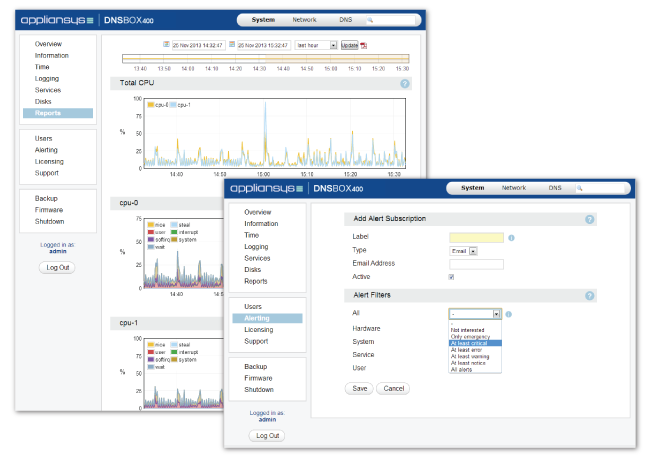Switch to Network tab in Alerting window
Screen dimensions: 650x473
[x=514, y=188]
